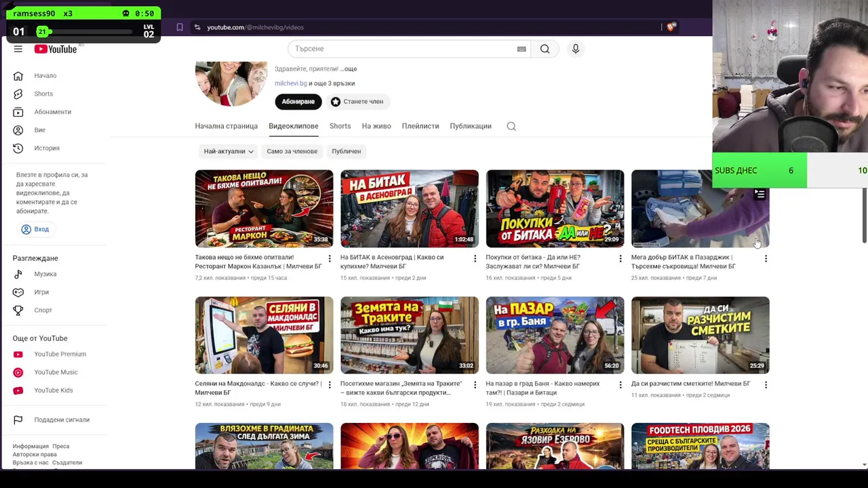Click the Абониране subscribe button

coord(298,102)
